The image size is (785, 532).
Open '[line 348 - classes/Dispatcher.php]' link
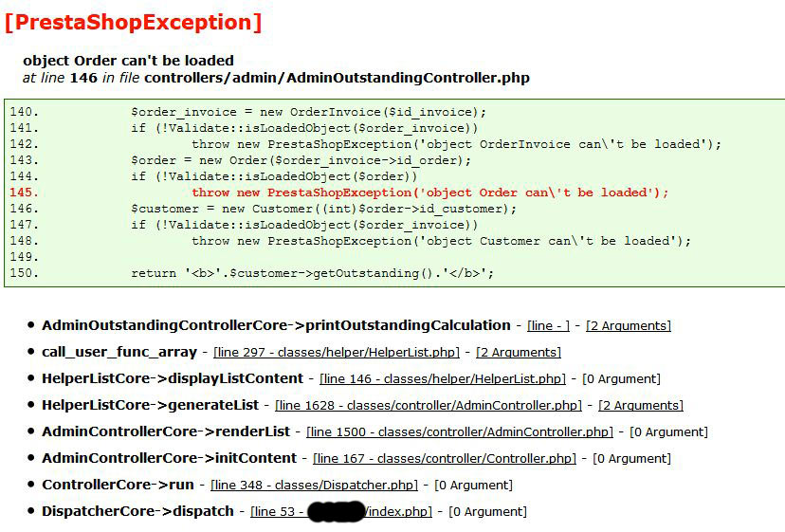[x=315, y=486]
